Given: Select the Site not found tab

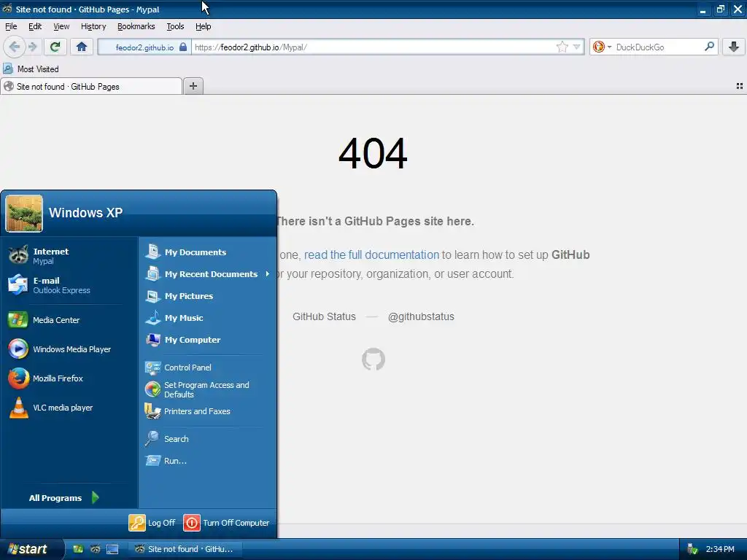Looking at the screenshot, I should coord(91,86).
